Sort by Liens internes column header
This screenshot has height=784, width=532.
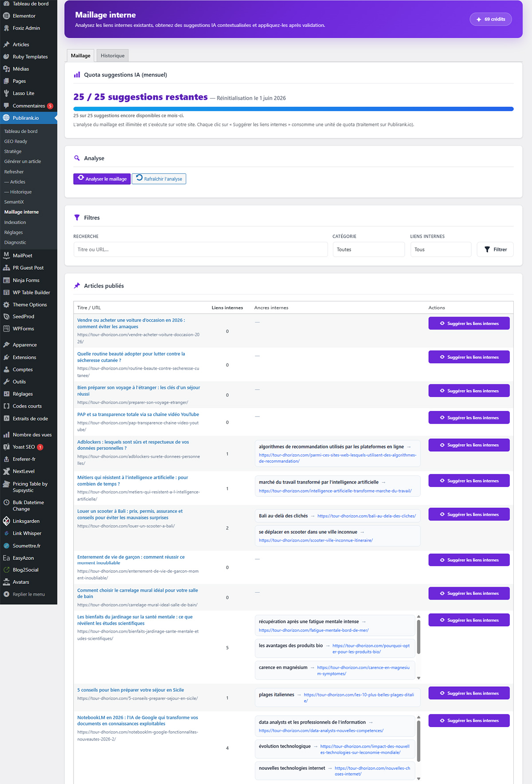tap(227, 307)
